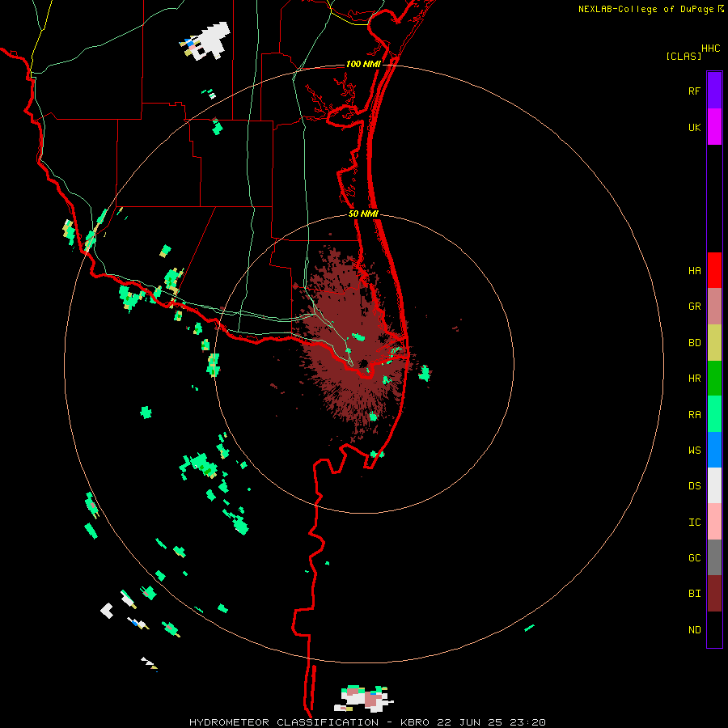728x728 pixels.
Task: Click the "RF" legend label
Action: coord(694,91)
